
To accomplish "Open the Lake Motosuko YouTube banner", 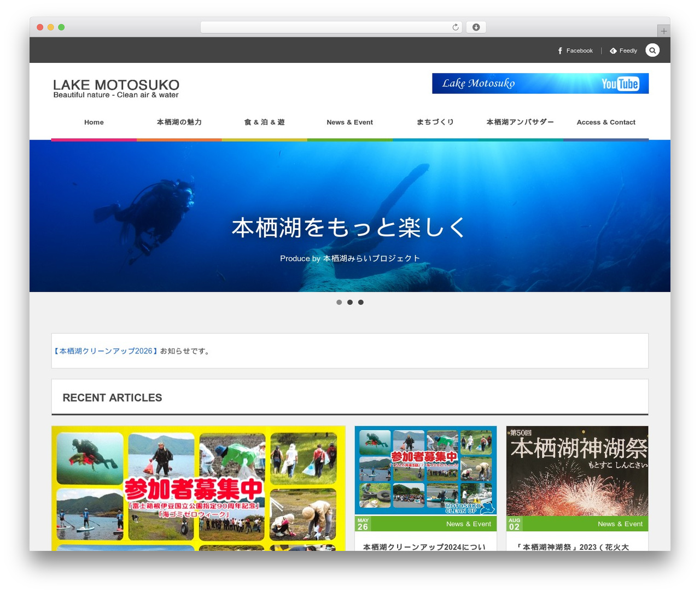I will tap(540, 83).
